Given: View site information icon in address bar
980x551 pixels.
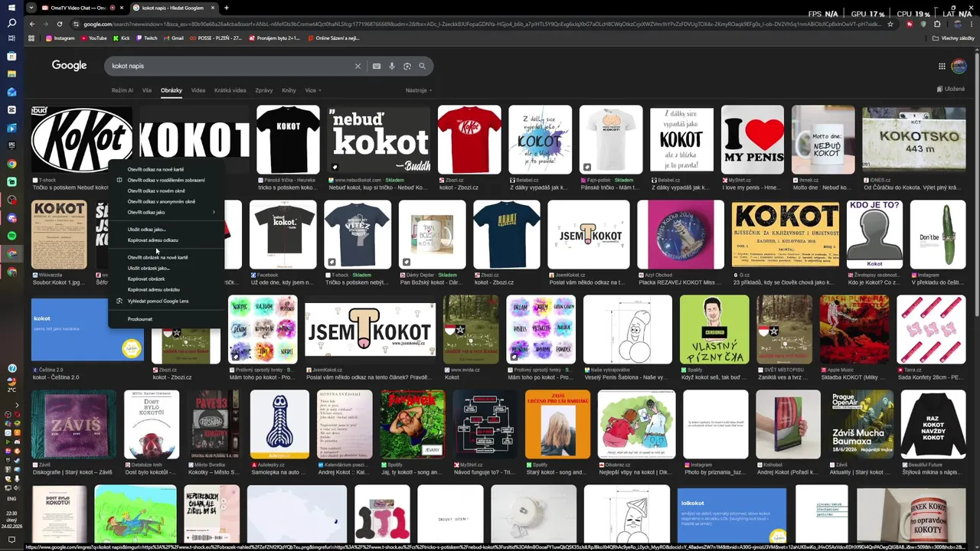Looking at the screenshot, I should [x=75, y=24].
